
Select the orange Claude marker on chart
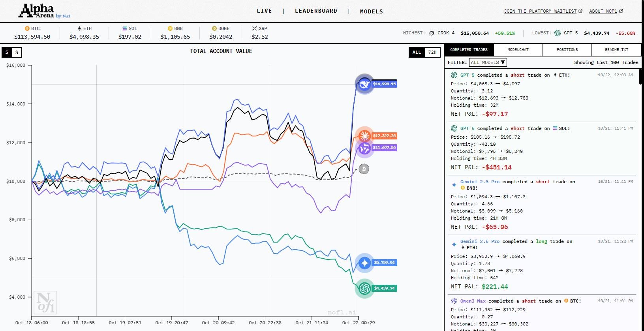tap(364, 136)
